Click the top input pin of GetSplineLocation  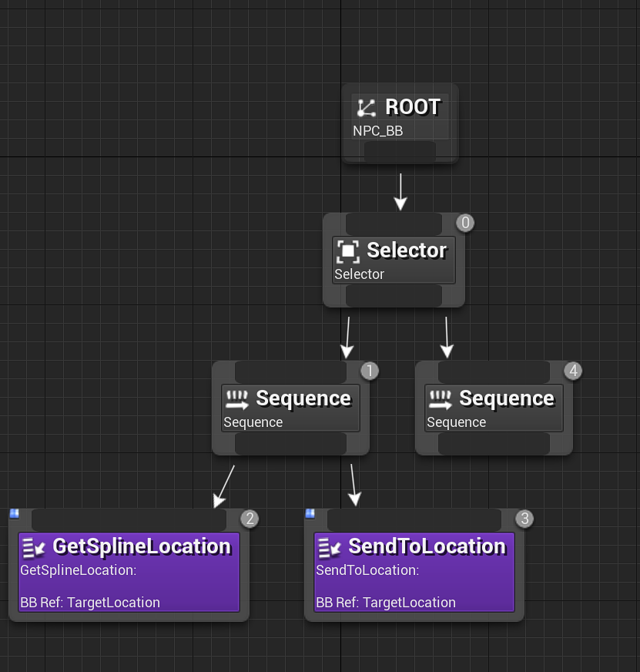129,520
